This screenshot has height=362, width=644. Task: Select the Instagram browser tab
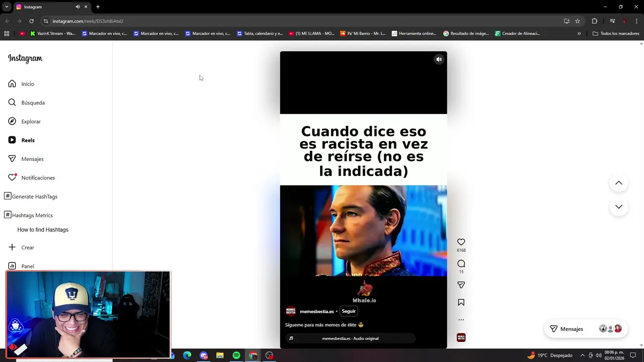pyautogui.click(x=52, y=7)
